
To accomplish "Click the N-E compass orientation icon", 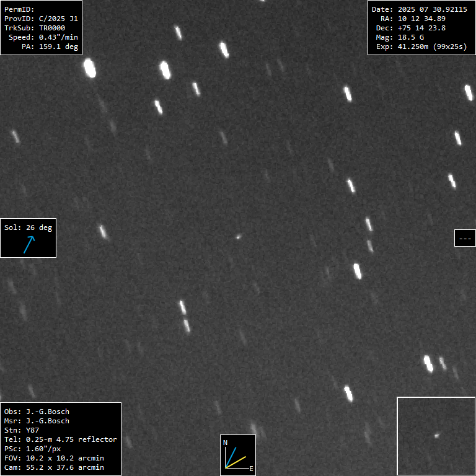I will pos(238,455).
